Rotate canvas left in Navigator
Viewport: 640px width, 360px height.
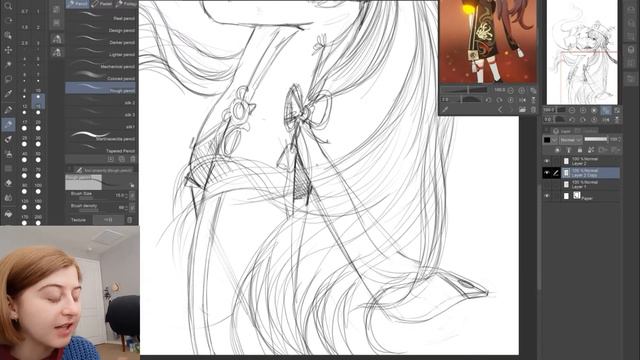[x=572, y=120]
